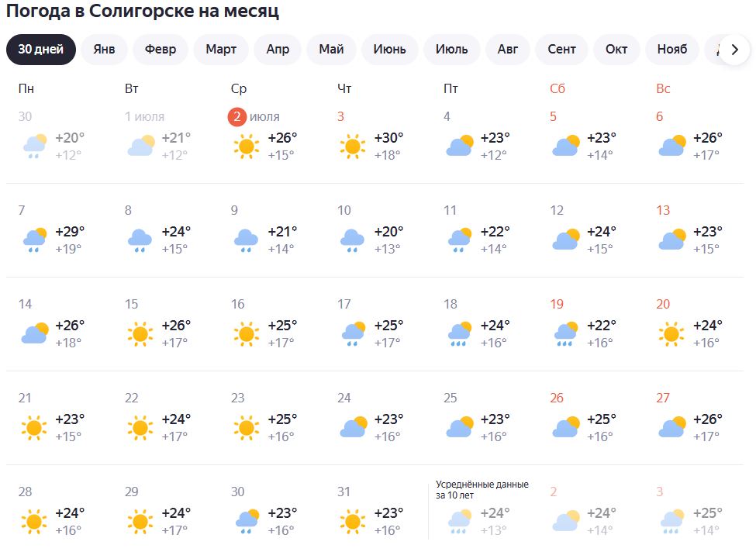Click the sunny icon for July 3
The width and height of the screenshot is (756, 552).
(353, 146)
